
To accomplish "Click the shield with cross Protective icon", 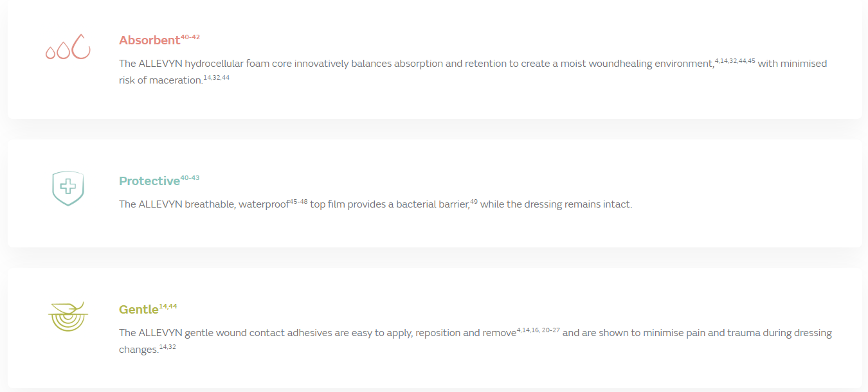I will 68,188.
